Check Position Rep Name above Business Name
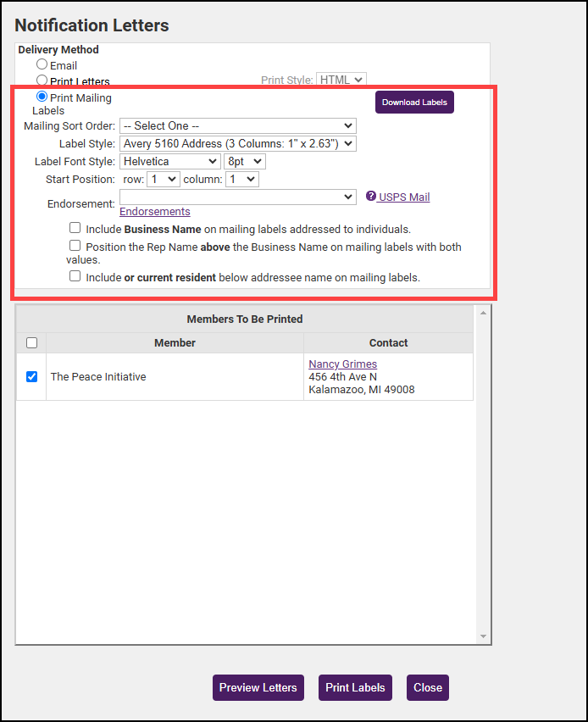The width and height of the screenshot is (588, 722). click(x=75, y=246)
